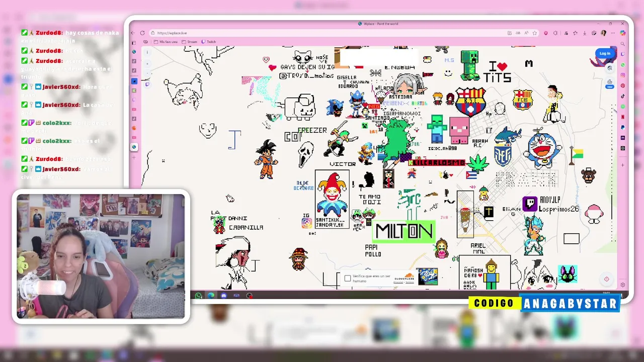Screen dimensions: 644x362
Task: Open the Twitch bookmark
Action: point(209,42)
